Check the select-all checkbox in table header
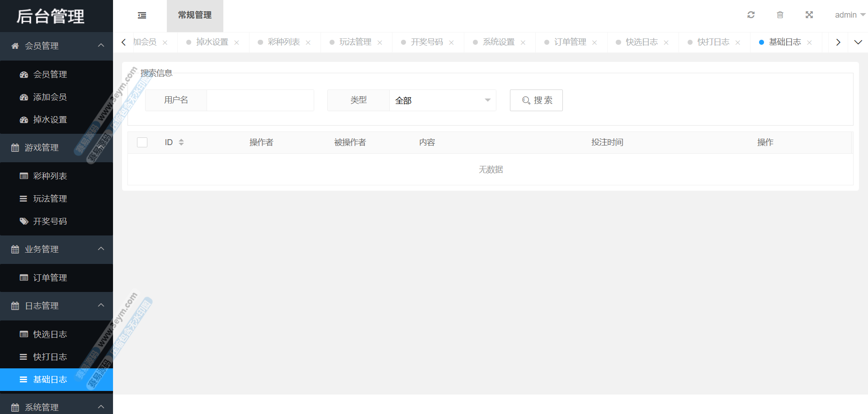 pos(142,142)
